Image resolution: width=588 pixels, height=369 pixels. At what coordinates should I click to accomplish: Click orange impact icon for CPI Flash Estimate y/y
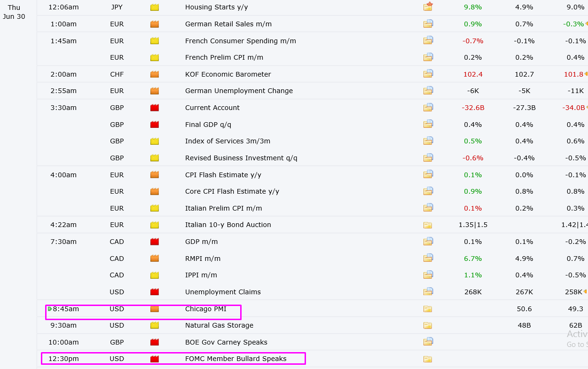pyautogui.click(x=155, y=175)
